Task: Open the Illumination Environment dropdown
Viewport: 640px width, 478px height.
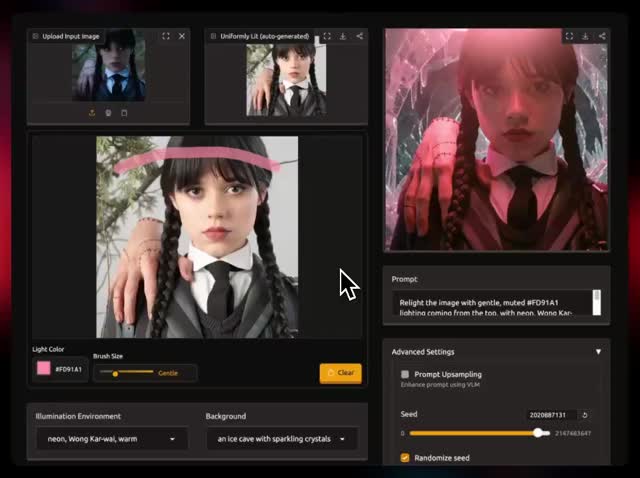Action: click(112, 439)
